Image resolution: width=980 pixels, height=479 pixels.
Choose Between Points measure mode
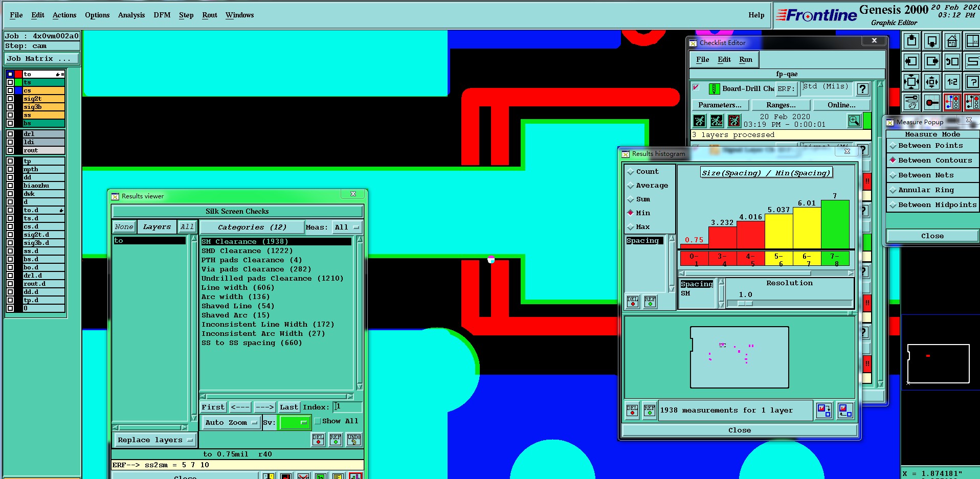pos(932,146)
